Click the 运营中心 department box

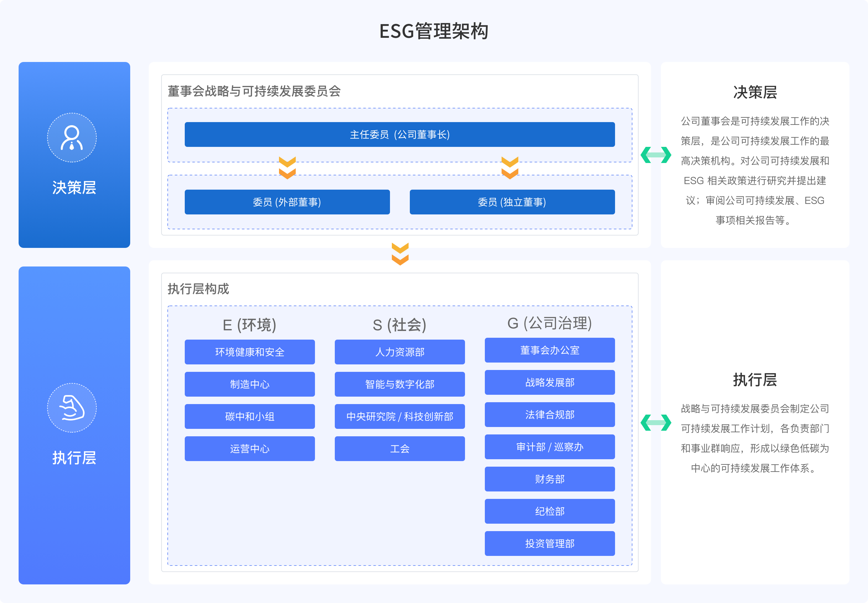pos(250,449)
